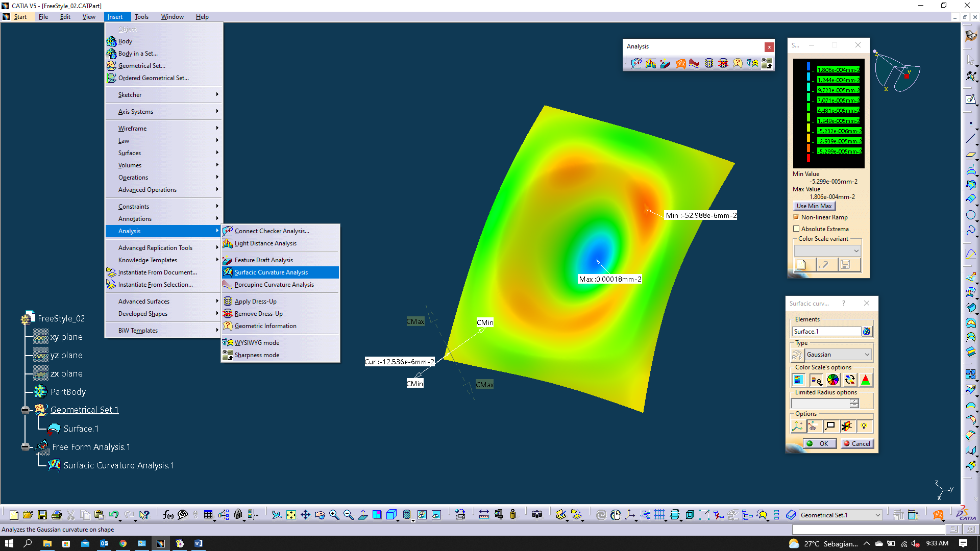Click the color wheel scale option icon

coord(832,380)
